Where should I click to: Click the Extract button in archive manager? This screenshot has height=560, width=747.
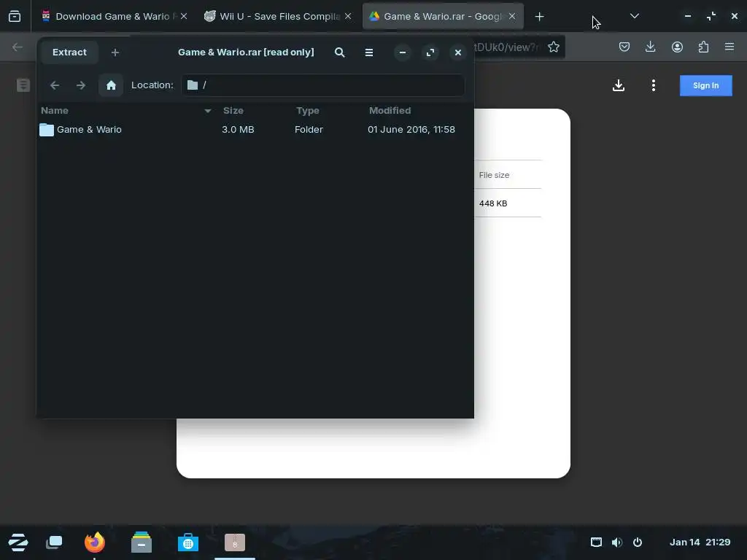coord(69,52)
